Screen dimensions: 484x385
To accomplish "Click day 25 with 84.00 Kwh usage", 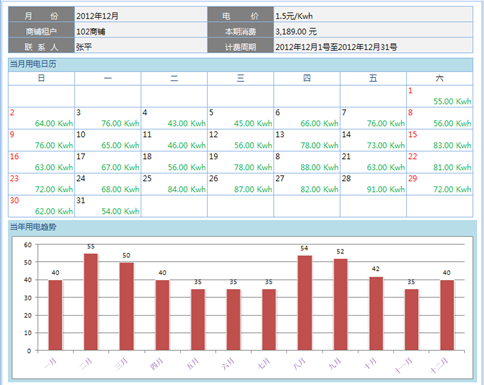I will click(174, 184).
